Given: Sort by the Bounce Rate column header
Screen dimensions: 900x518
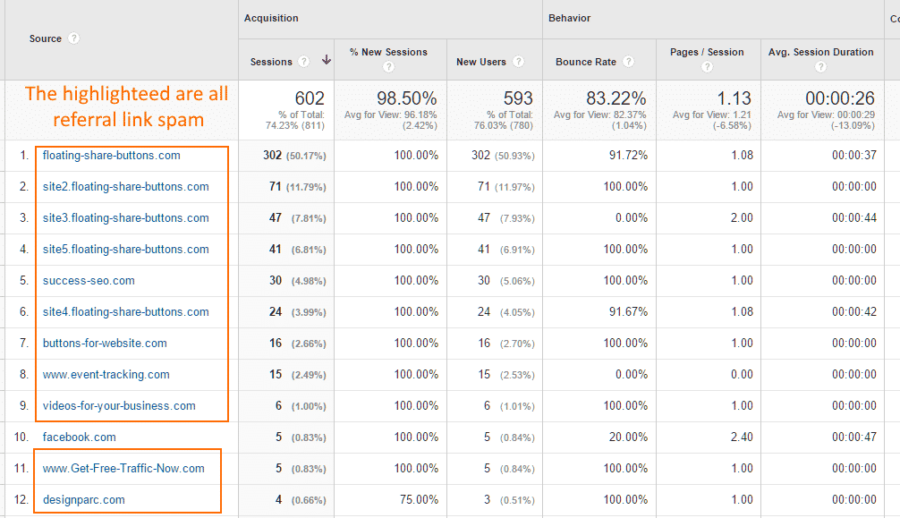Looking at the screenshot, I should (x=585, y=61).
